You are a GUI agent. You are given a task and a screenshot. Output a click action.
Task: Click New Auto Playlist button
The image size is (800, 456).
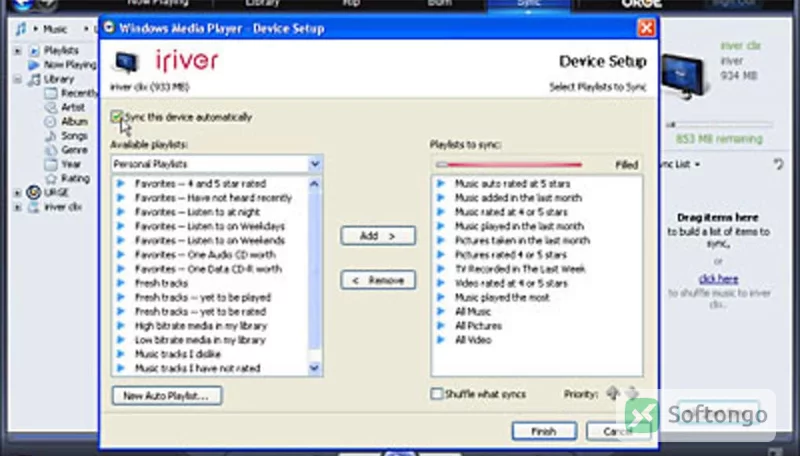click(x=167, y=395)
